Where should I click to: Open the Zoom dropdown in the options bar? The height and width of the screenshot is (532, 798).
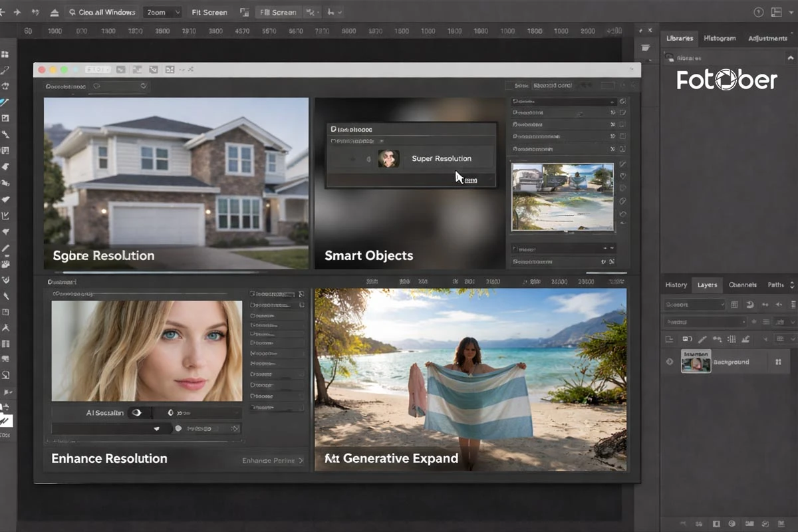(x=162, y=12)
